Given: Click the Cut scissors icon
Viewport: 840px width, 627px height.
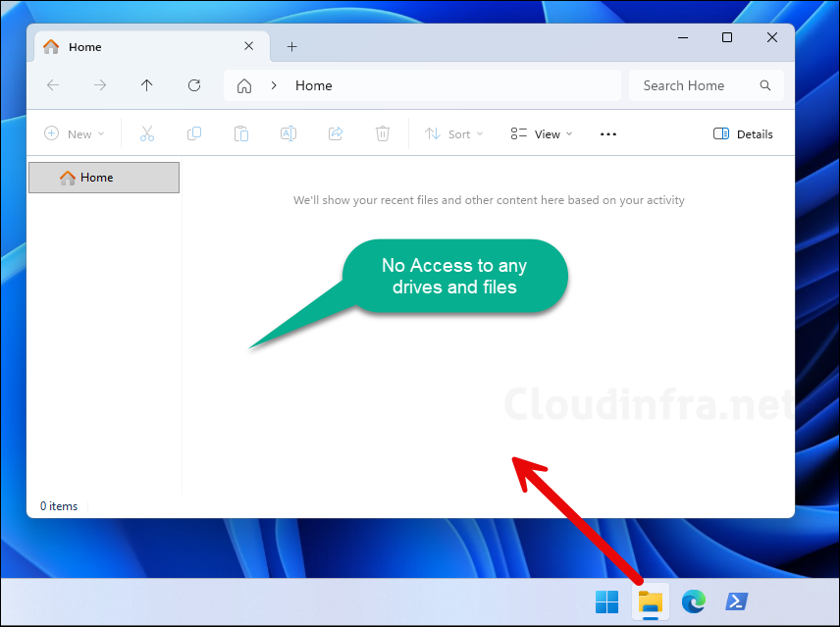Looking at the screenshot, I should pos(147,133).
